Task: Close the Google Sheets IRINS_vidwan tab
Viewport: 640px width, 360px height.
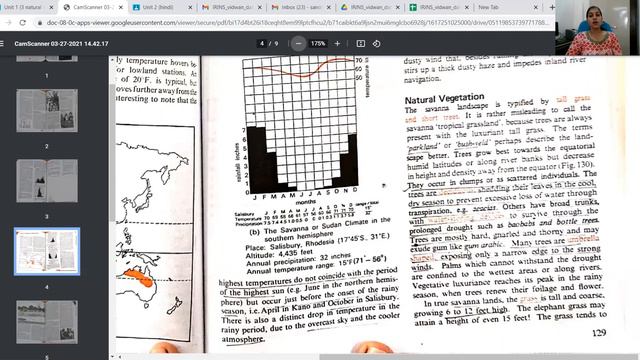Action: tap(467, 7)
